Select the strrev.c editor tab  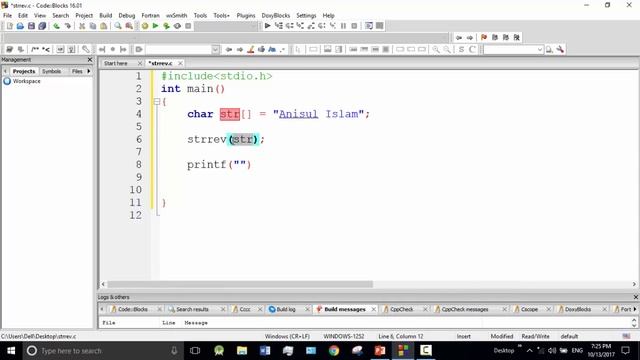(x=160, y=63)
